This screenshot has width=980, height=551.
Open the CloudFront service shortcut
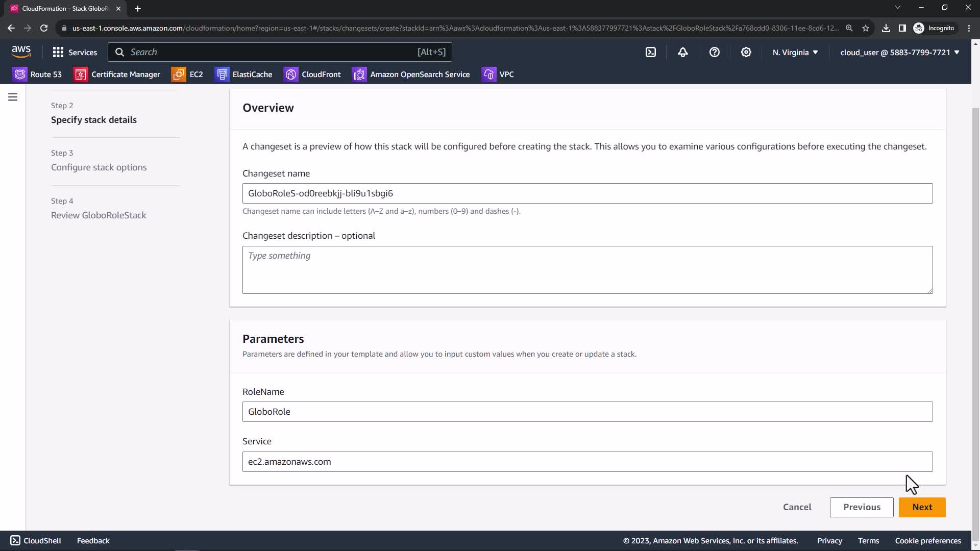(313, 74)
